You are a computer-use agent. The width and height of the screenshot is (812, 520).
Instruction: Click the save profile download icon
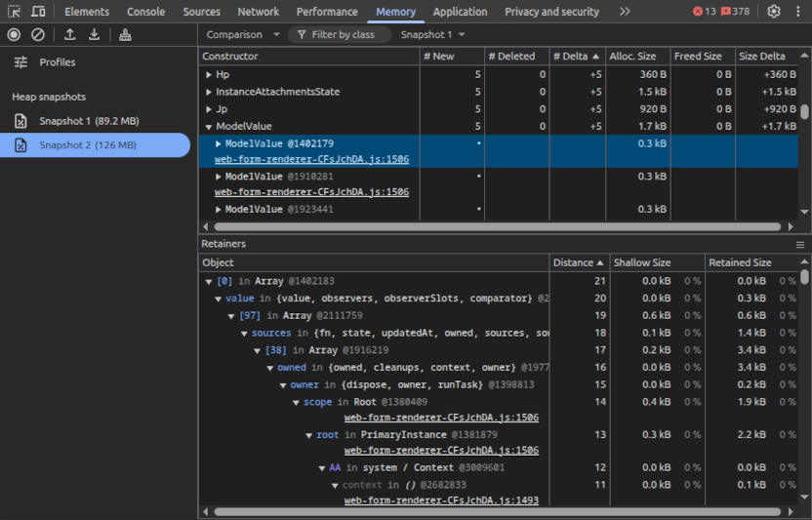[94, 34]
